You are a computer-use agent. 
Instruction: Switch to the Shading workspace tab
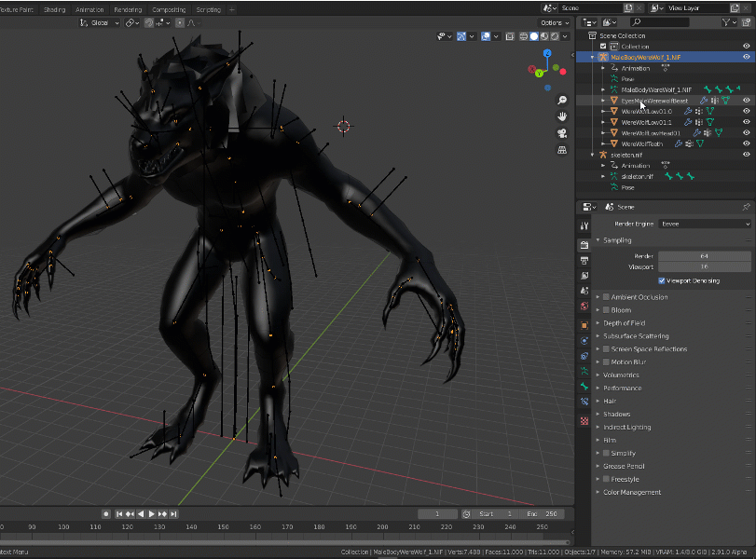[54, 9]
